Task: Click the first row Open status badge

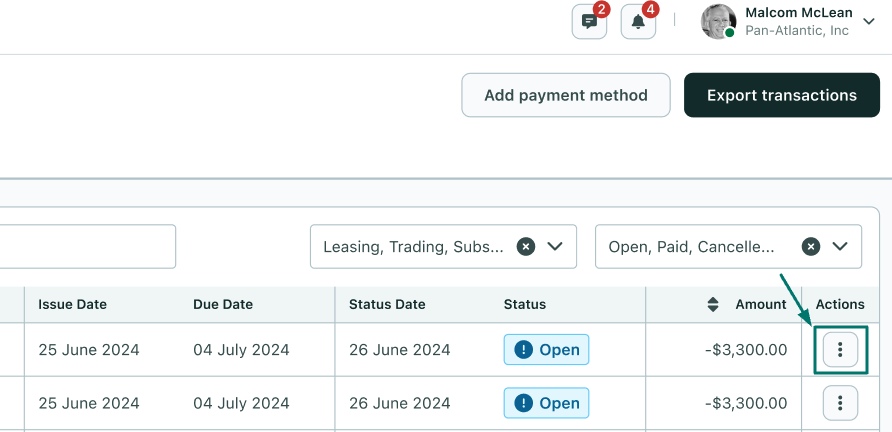Action: coord(546,350)
